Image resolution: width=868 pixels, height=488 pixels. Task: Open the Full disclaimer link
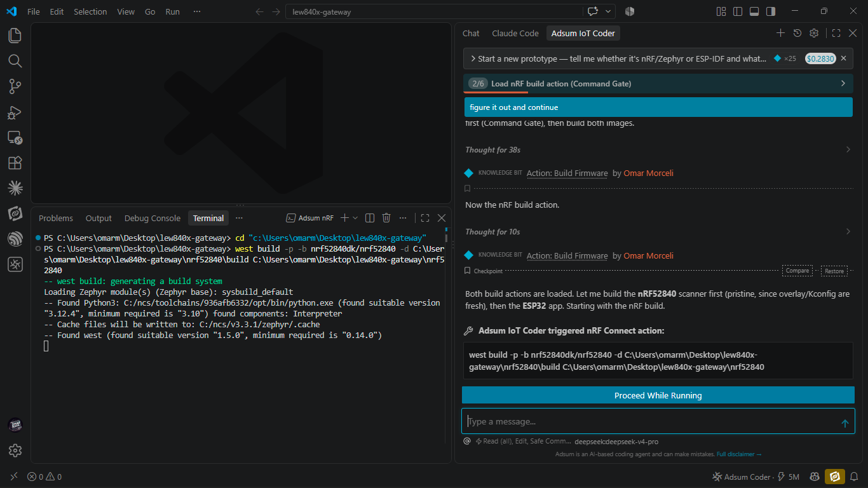(x=739, y=454)
